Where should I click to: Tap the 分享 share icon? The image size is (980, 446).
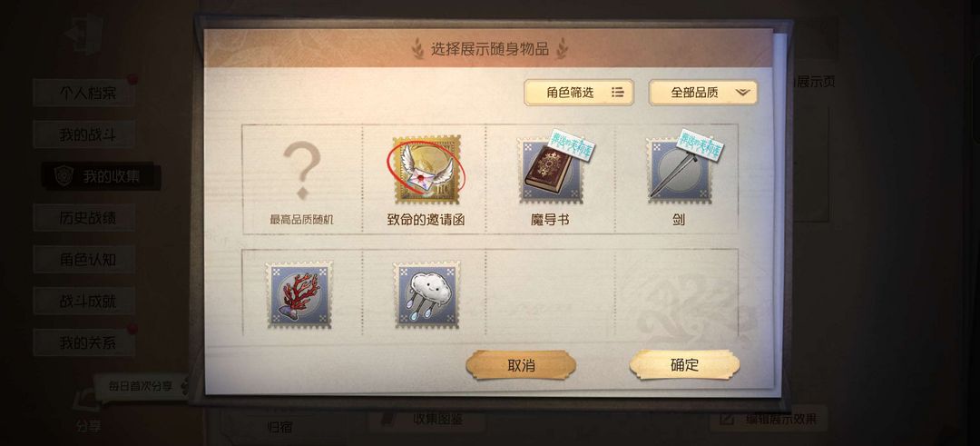click(88, 411)
